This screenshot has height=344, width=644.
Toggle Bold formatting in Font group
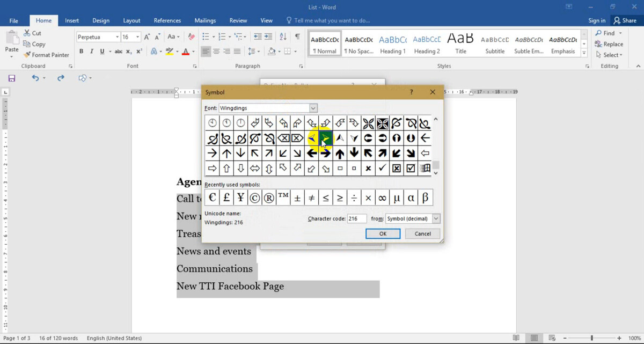(81, 52)
